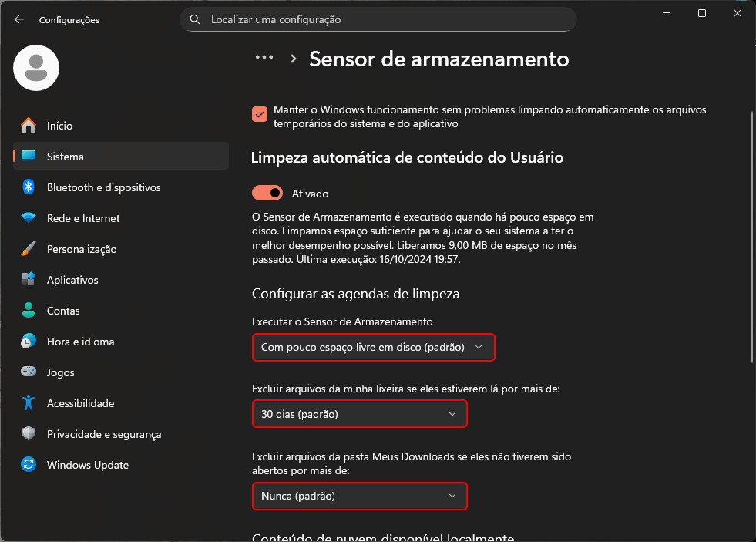
Task: Click the breadcrumb ellipsis button
Action: (264, 58)
